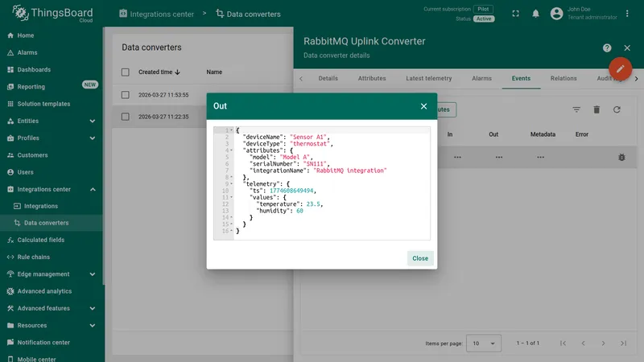The width and height of the screenshot is (644, 362).
Task: Open John Doe user profile avatar
Action: coord(556,14)
